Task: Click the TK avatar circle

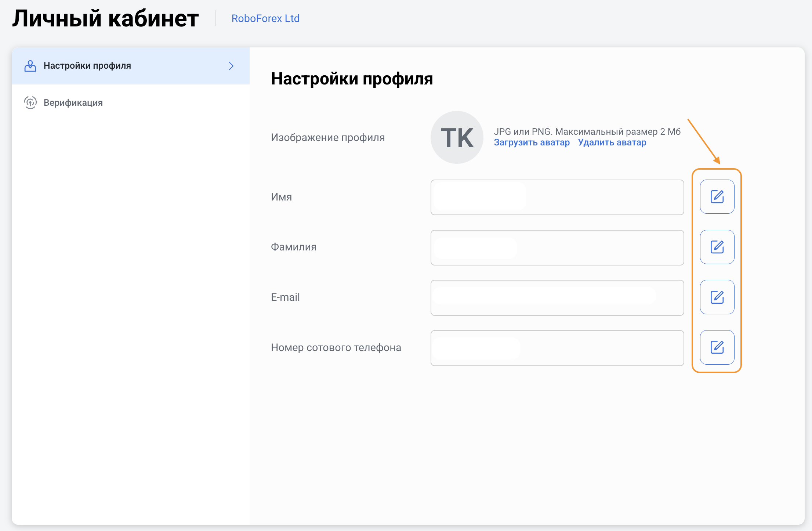Action: 457,137
